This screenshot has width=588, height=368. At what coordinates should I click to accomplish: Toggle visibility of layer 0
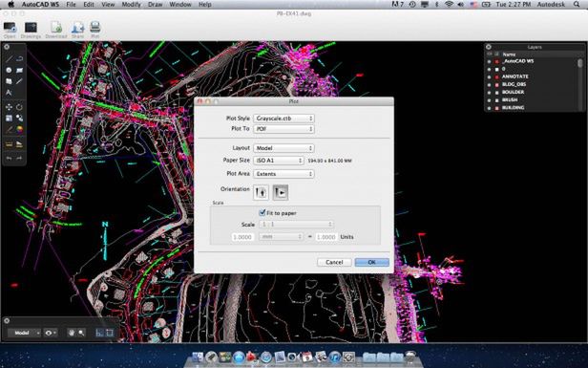[x=489, y=69]
